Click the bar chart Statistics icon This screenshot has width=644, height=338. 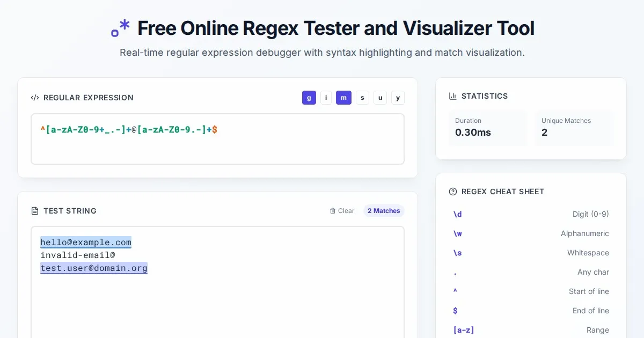pyautogui.click(x=453, y=96)
